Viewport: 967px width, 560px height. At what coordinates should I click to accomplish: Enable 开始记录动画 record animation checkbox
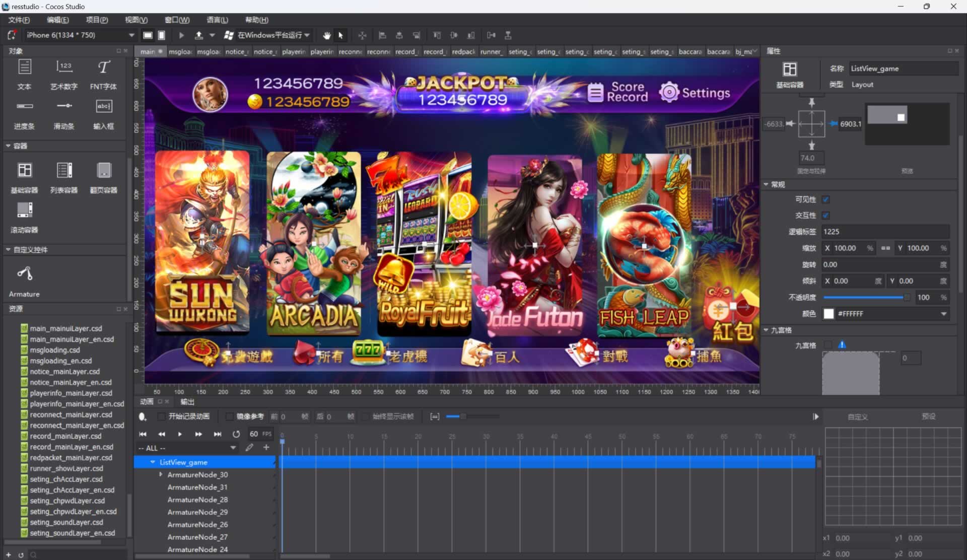161,416
